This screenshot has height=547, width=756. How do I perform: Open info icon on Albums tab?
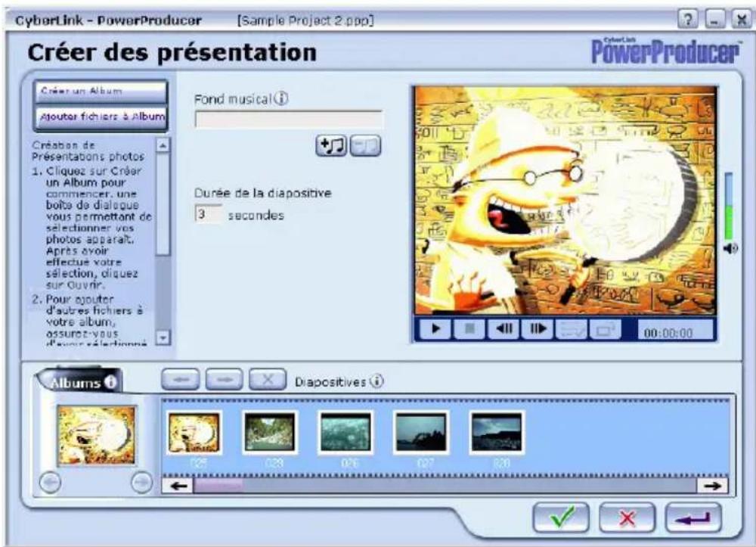[x=110, y=382]
